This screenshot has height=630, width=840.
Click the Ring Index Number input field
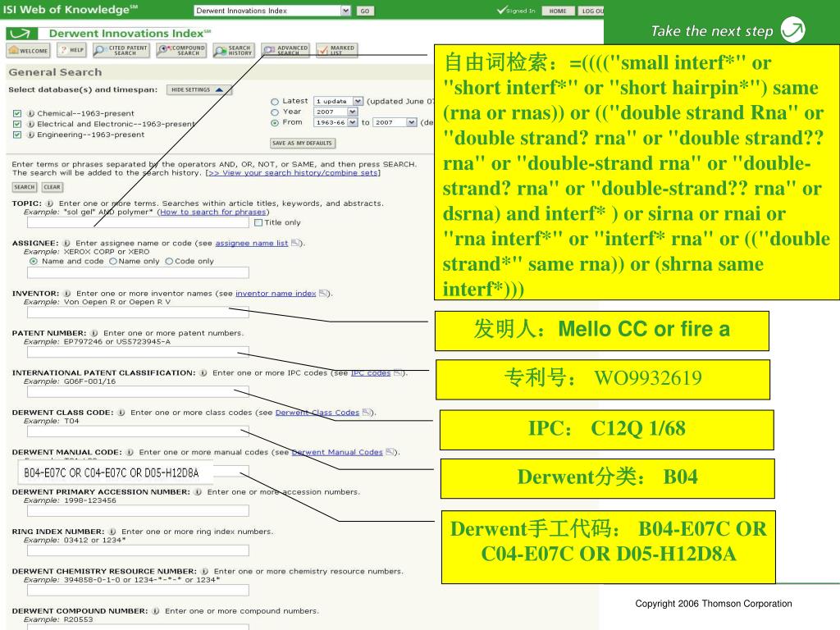click(138, 550)
